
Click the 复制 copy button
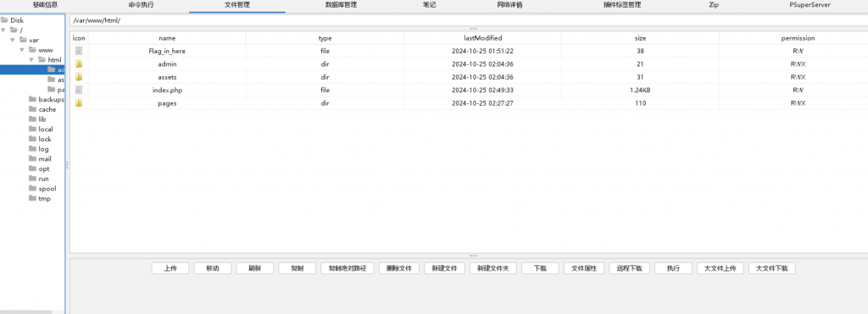click(x=298, y=268)
